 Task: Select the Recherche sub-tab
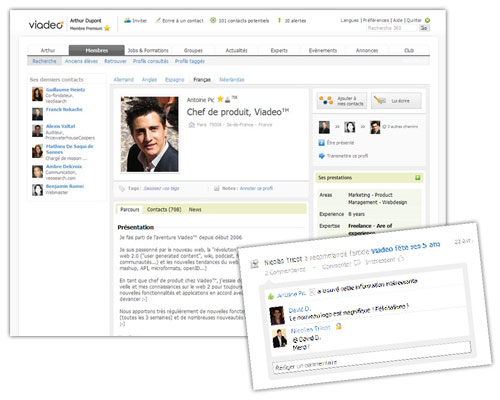click(x=44, y=61)
